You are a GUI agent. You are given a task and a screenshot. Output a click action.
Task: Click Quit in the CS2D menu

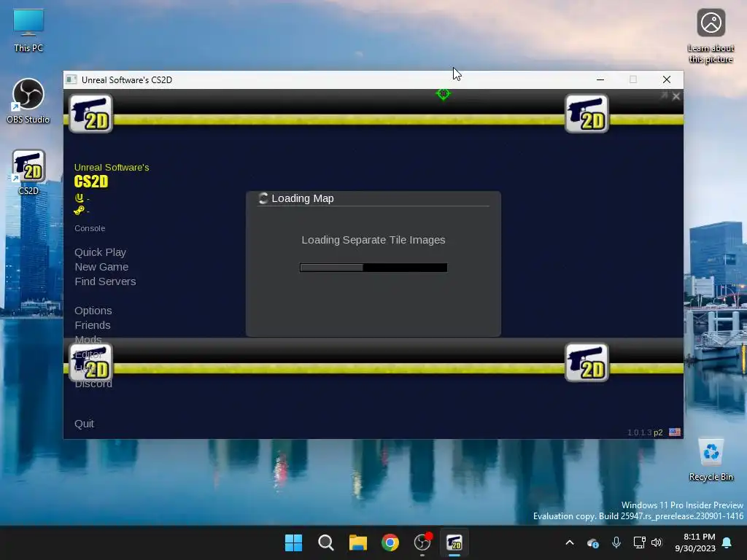tap(85, 424)
